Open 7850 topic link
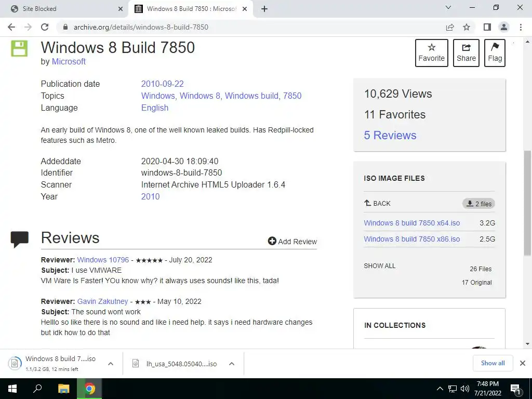 click(x=292, y=96)
